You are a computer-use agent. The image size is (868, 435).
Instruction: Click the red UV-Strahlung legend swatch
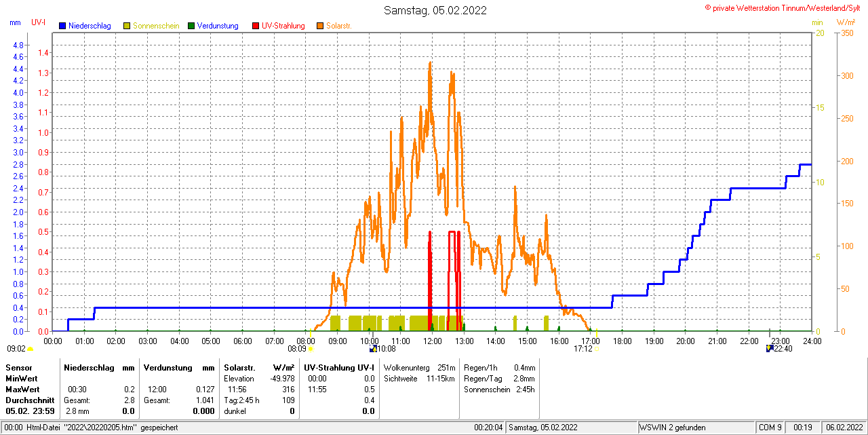(x=256, y=26)
